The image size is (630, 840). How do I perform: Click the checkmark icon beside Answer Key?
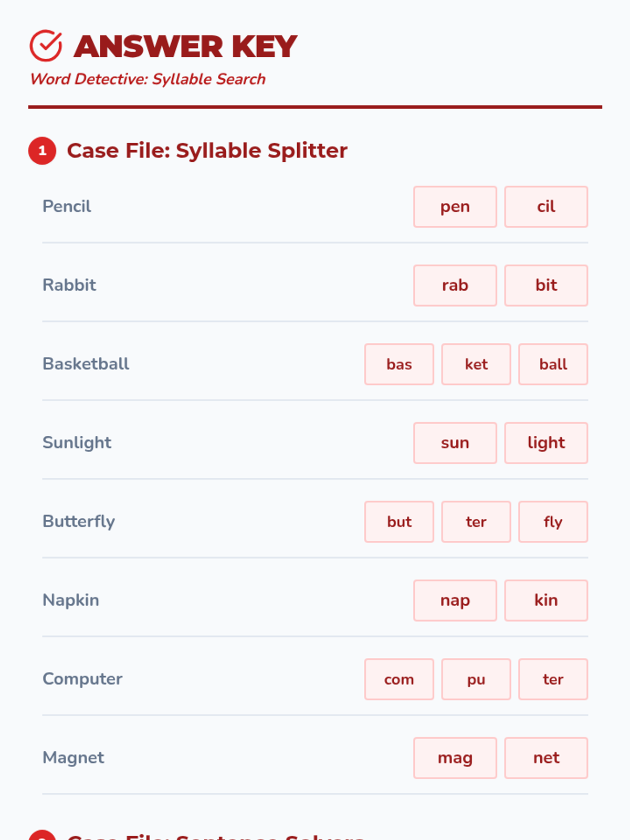tap(46, 46)
